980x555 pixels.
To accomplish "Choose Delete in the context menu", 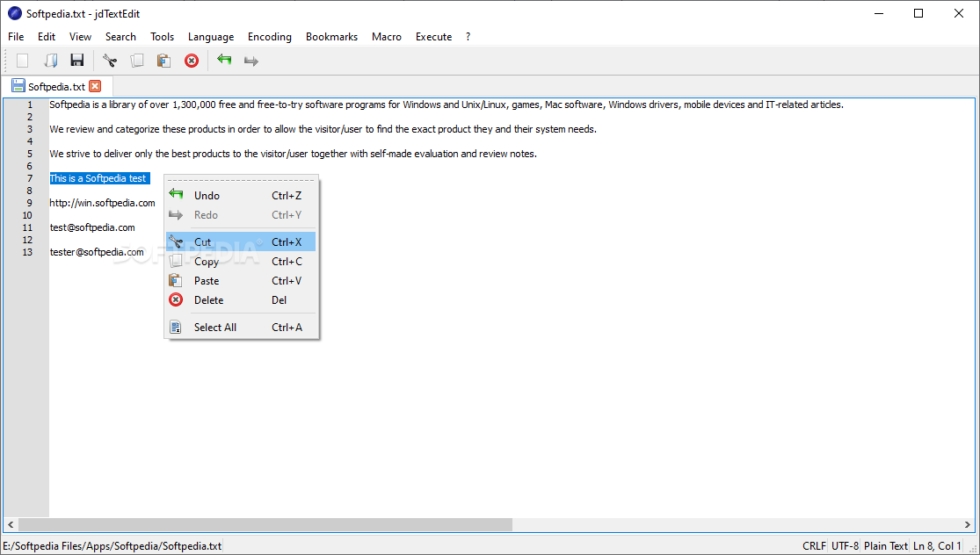I will tap(241, 299).
